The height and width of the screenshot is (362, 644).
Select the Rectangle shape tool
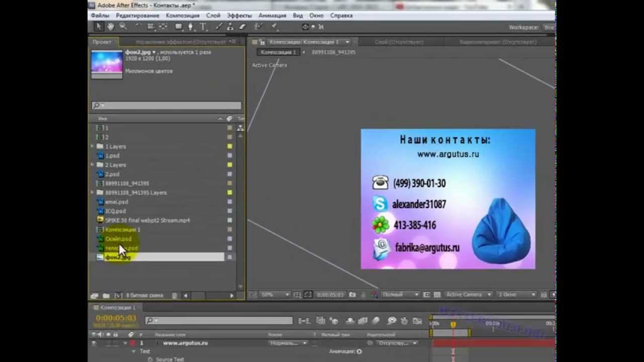(x=179, y=27)
